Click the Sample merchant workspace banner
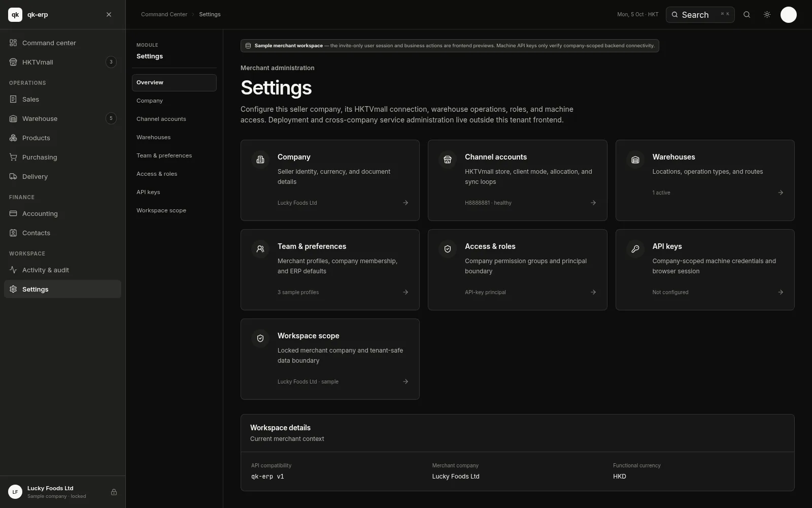The image size is (812, 508). 450,46
